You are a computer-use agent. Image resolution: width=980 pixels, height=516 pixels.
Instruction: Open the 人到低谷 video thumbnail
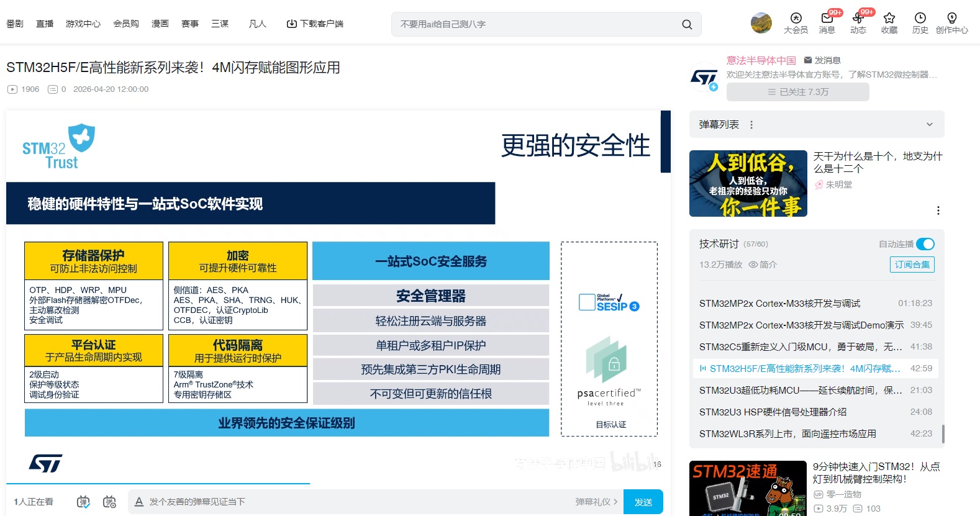[748, 183]
